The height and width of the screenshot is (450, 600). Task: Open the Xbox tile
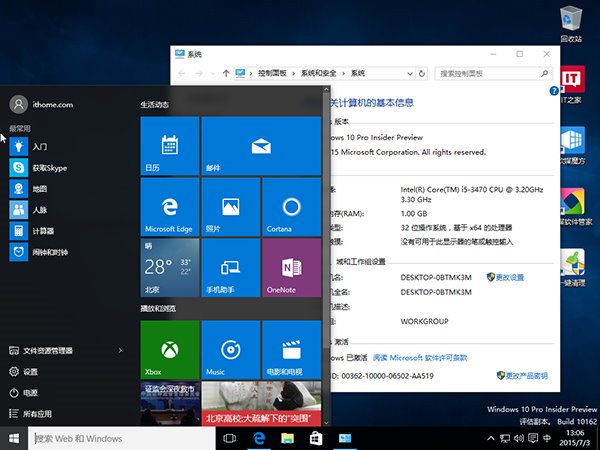coord(169,349)
